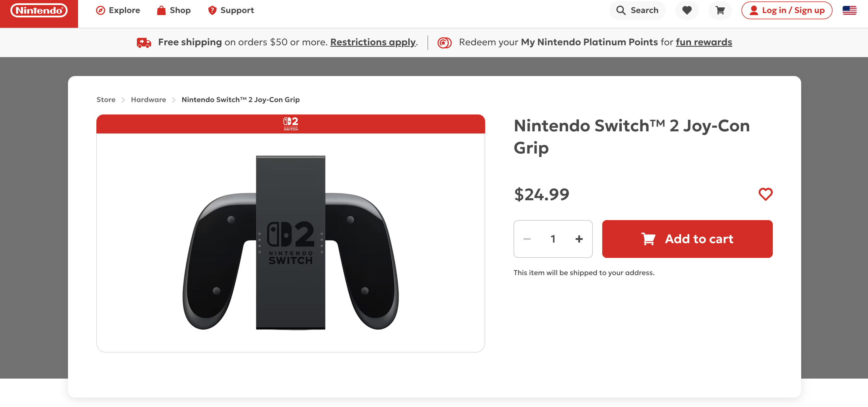Screen dimensions: 868x407
Task: Click the Add to cart button
Action: [x=687, y=239]
